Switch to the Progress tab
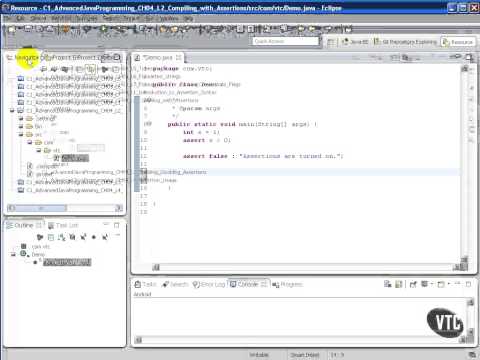The image size is (480, 360). pos(288,284)
